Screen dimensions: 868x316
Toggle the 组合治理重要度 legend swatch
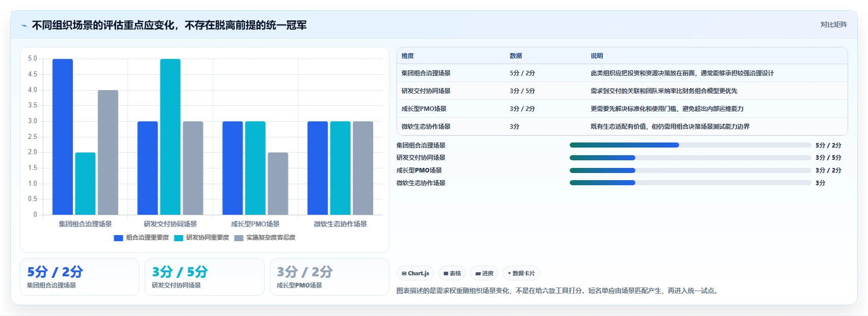(x=119, y=238)
